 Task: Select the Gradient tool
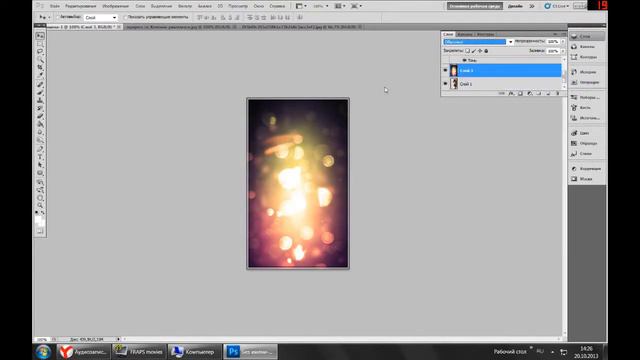[x=40, y=124]
